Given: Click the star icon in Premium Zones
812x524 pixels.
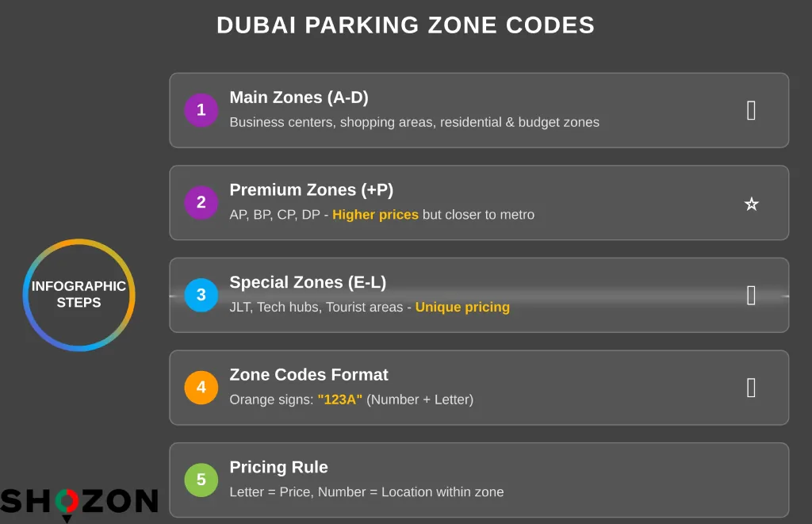Looking at the screenshot, I should point(751,204).
